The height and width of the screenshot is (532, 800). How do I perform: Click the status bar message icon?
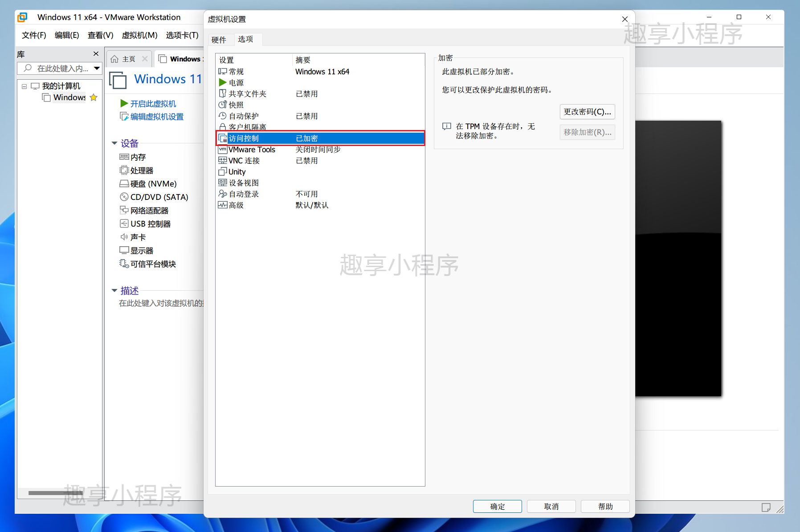766,508
